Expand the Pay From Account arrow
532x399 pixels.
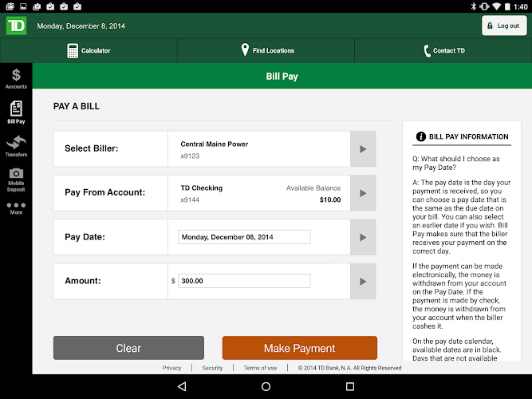(x=363, y=193)
